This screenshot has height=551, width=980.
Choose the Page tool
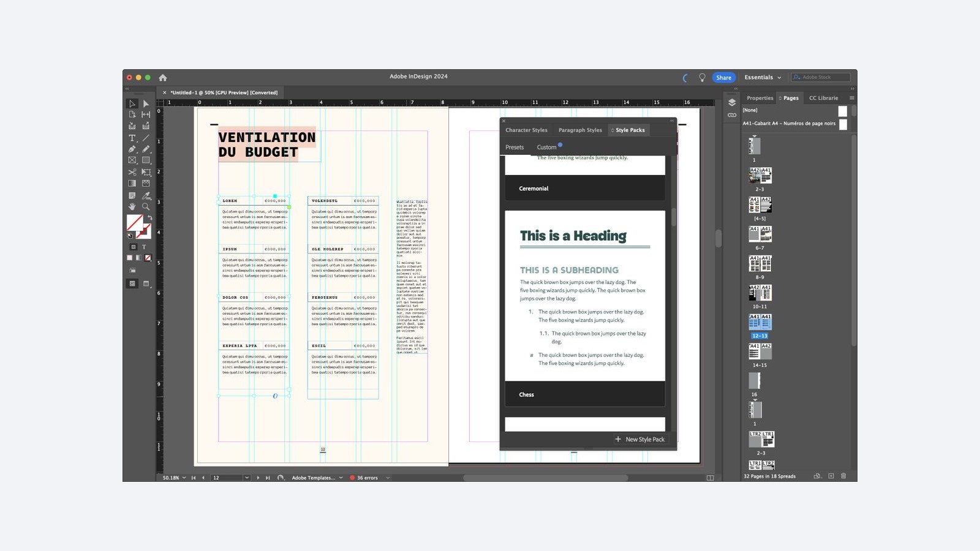pyautogui.click(x=132, y=114)
